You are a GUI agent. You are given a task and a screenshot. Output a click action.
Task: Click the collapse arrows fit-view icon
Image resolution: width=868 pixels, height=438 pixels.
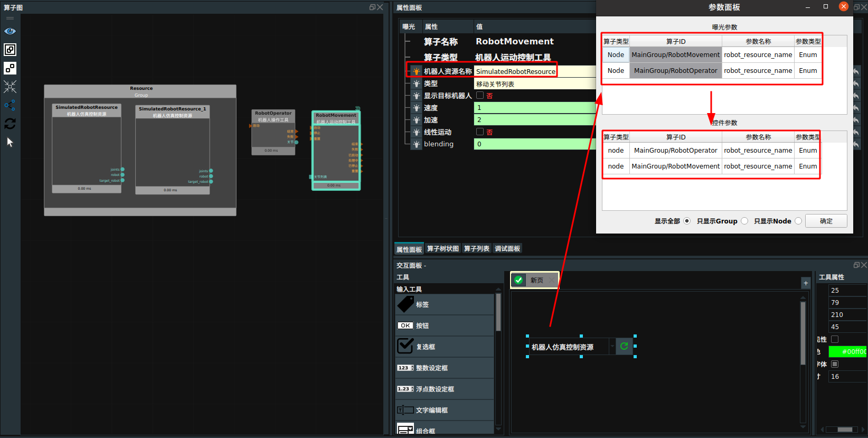pos(10,87)
